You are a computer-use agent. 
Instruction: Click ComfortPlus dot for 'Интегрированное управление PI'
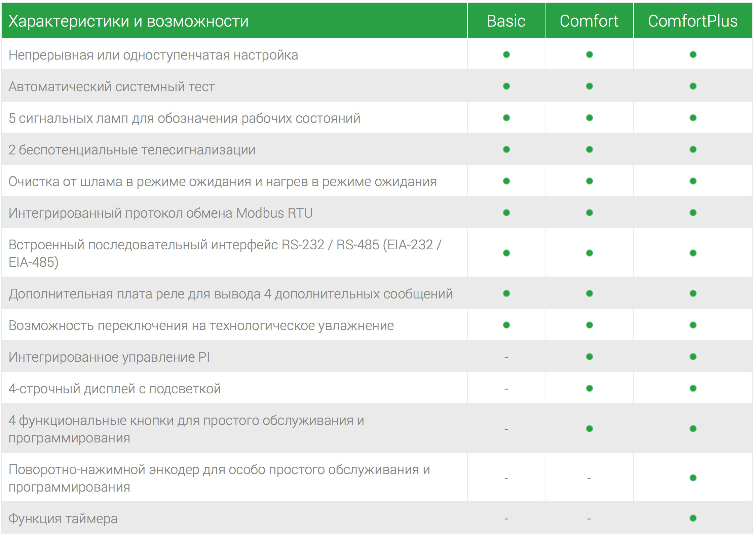(x=693, y=357)
